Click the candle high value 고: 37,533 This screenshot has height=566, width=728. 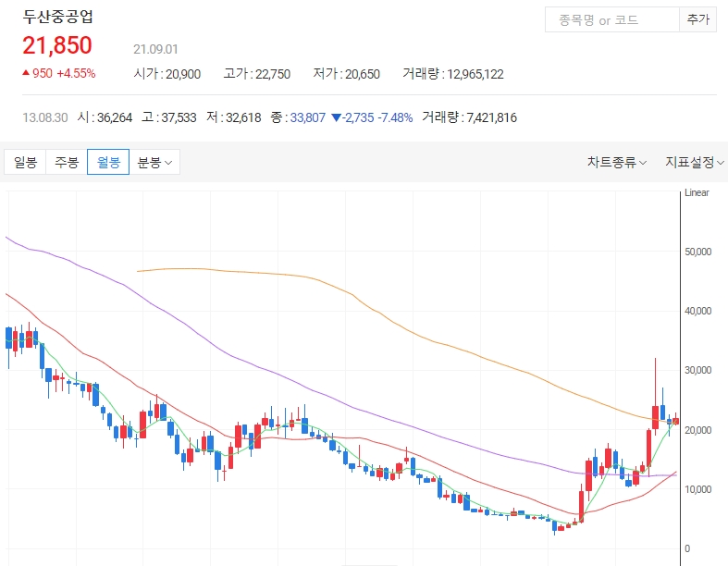pyautogui.click(x=169, y=117)
